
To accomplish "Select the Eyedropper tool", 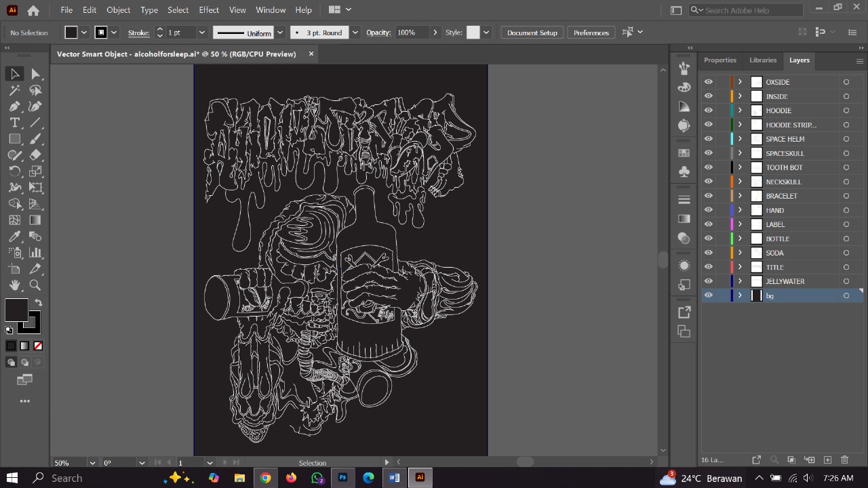I will tap(14, 237).
